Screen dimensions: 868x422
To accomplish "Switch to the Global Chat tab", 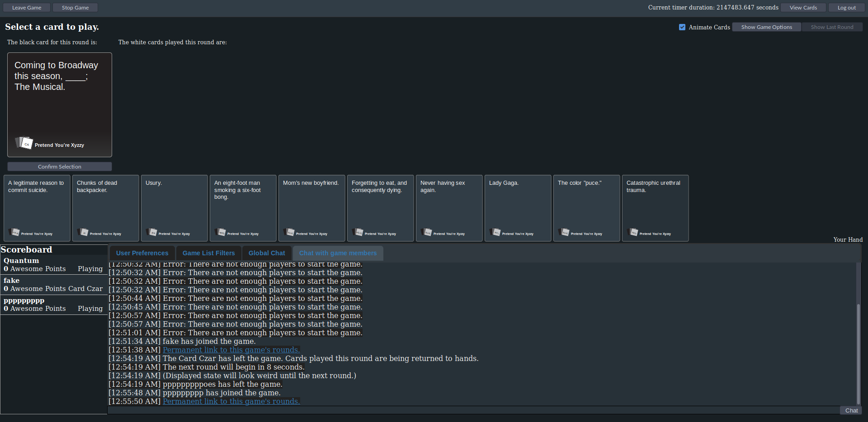I will tap(266, 253).
